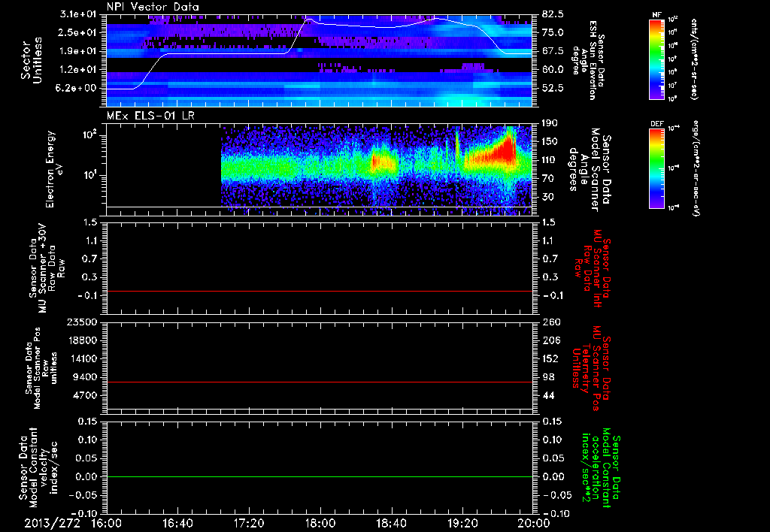Click the ESH Sun Elevation Angle axis label
The width and height of the screenshot is (770, 532).
587,60
